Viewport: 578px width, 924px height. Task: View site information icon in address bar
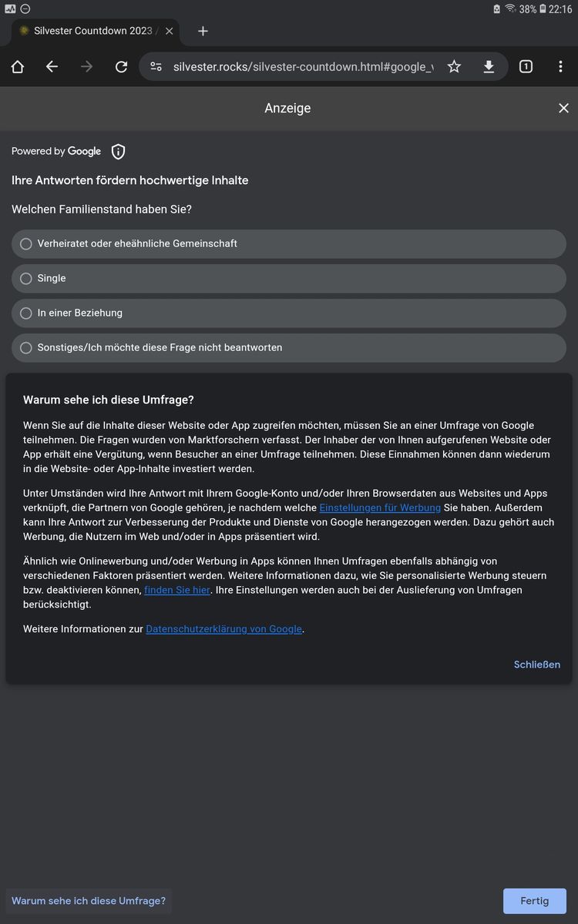[156, 67]
